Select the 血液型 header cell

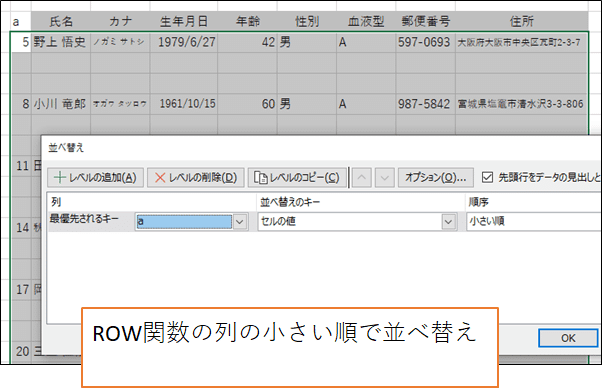[x=366, y=21]
